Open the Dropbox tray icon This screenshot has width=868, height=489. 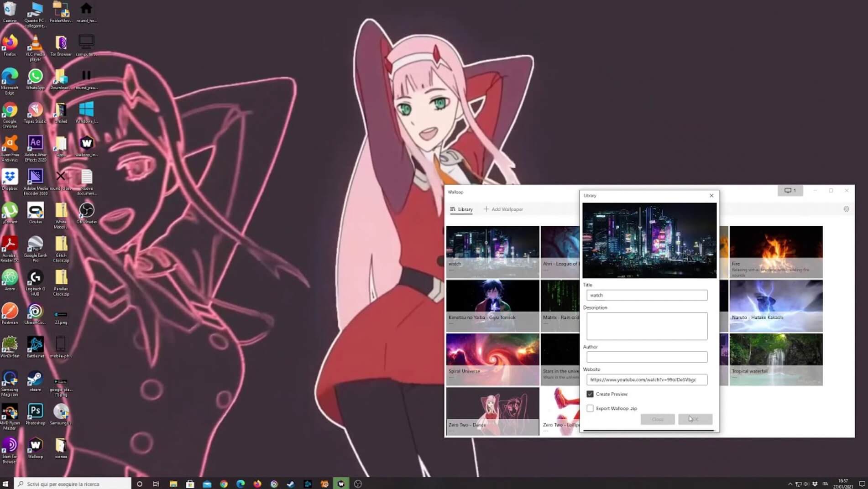pos(815,484)
